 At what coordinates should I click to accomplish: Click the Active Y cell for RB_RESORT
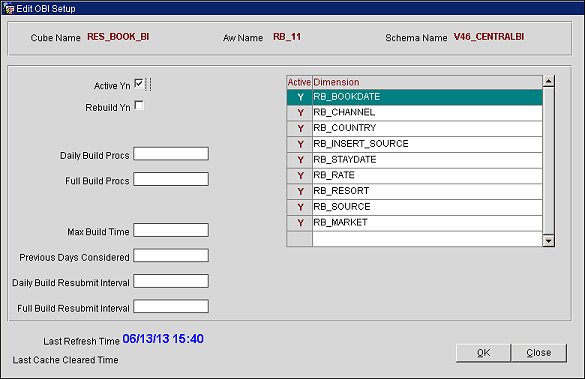click(x=300, y=191)
